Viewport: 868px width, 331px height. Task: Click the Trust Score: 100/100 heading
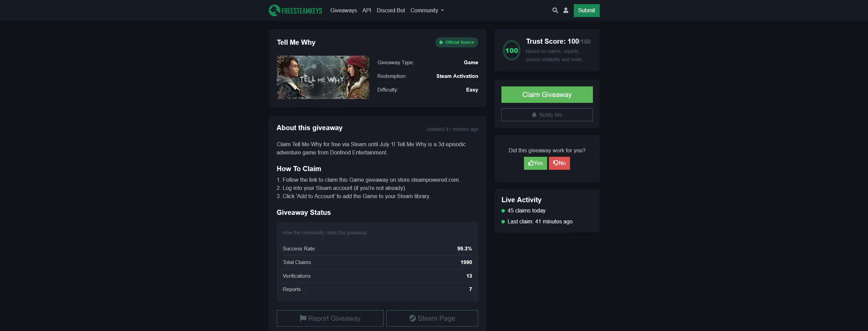pos(558,41)
